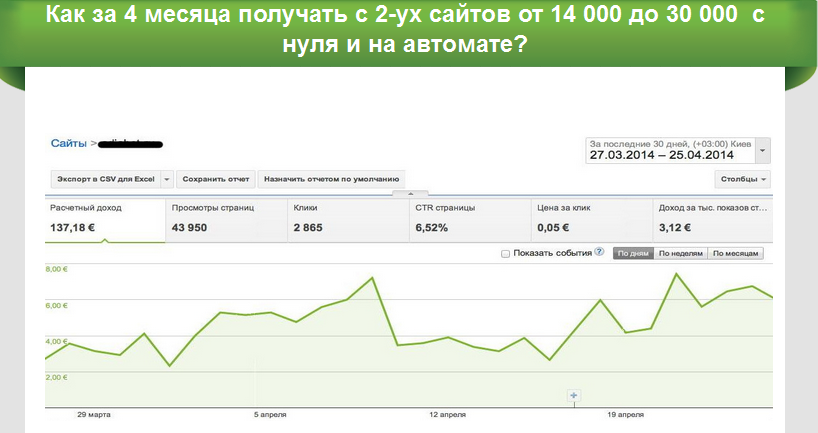
Task: Click 'Назначить отчетом по умолчанию' button
Action: [x=330, y=179]
